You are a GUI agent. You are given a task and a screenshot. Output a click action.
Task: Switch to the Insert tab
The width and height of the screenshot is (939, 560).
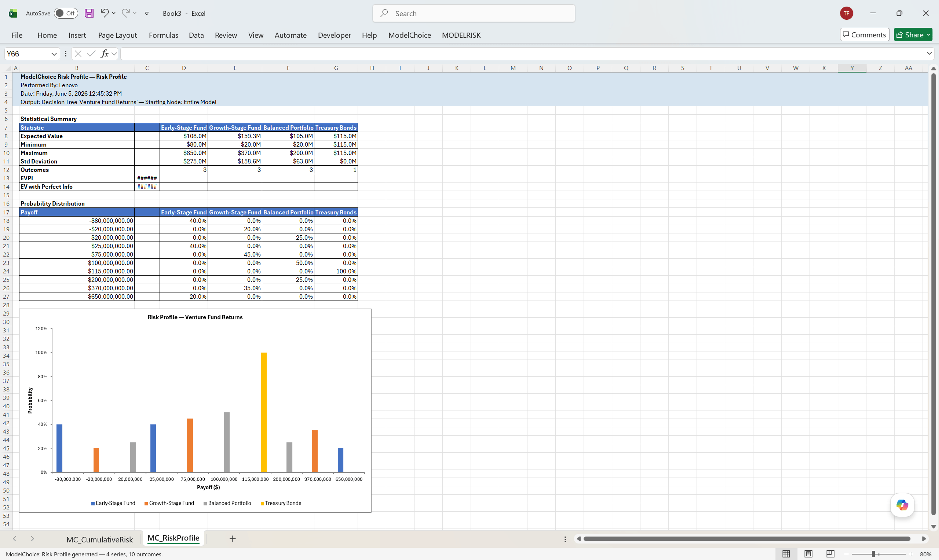point(77,35)
